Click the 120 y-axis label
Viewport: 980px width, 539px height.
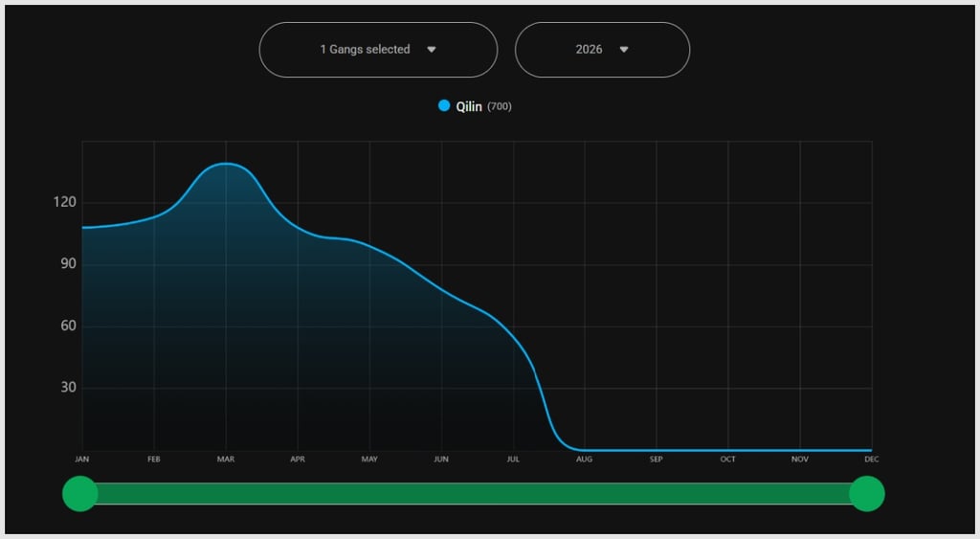[65, 202]
